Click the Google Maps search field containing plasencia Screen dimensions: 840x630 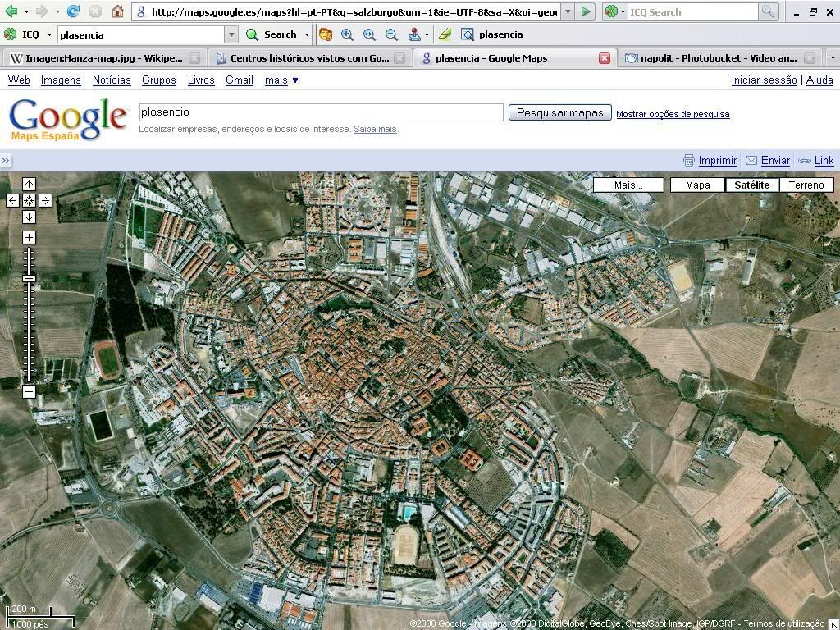pyautogui.click(x=321, y=112)
